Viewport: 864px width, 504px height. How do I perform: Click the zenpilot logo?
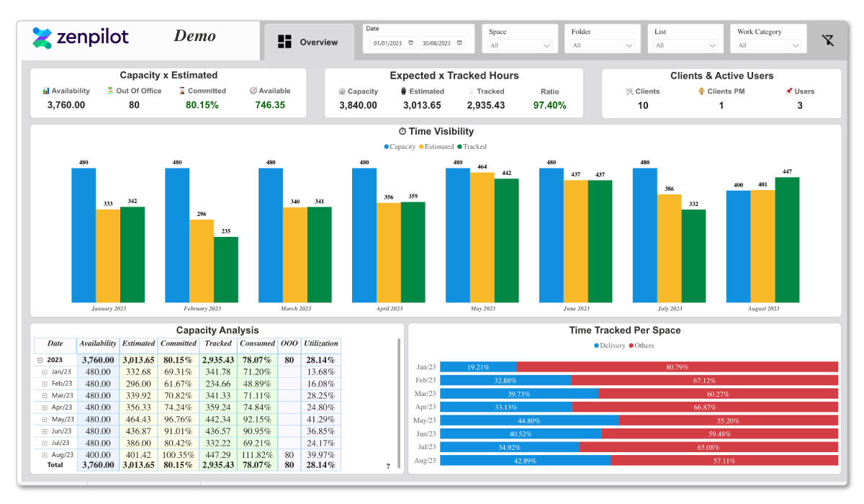(x=79, y=37)
